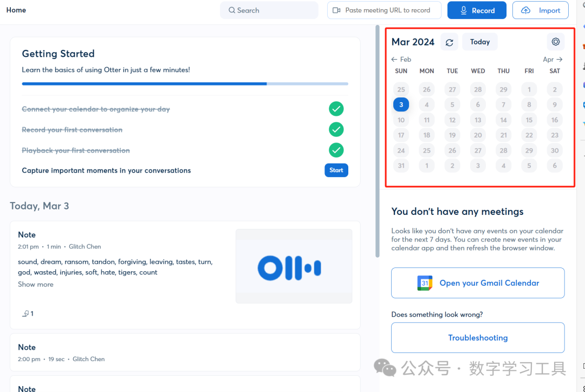Click checkmark for Playback your first conversation
The width and height of the screenshot is (585, 392).
(336, 151)
